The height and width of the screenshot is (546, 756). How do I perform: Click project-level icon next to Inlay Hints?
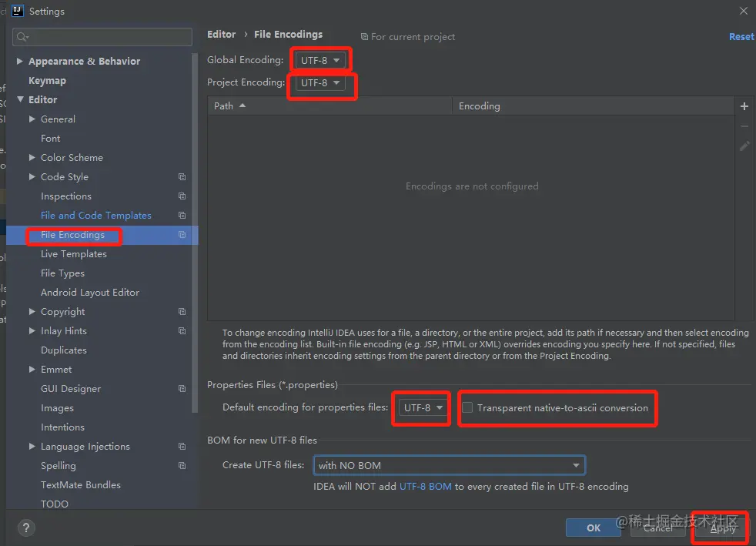[x=182, y=331]
